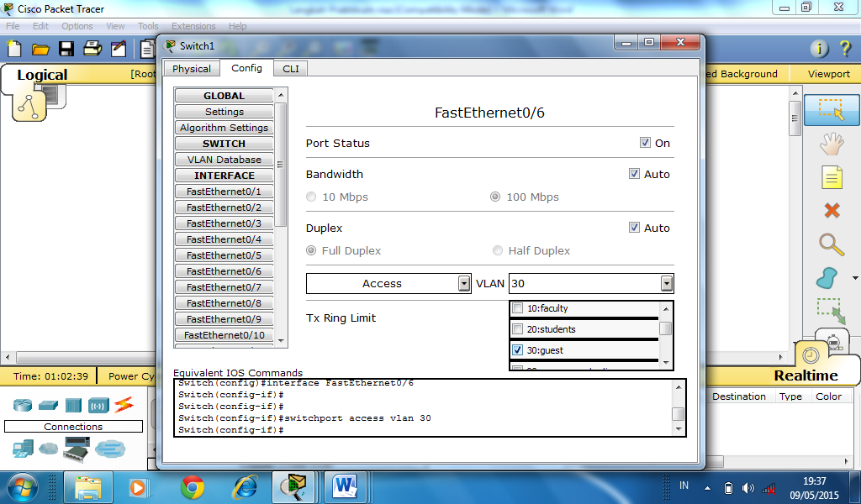Open the Options menu
861x504 pixels.
click(77, 26)
